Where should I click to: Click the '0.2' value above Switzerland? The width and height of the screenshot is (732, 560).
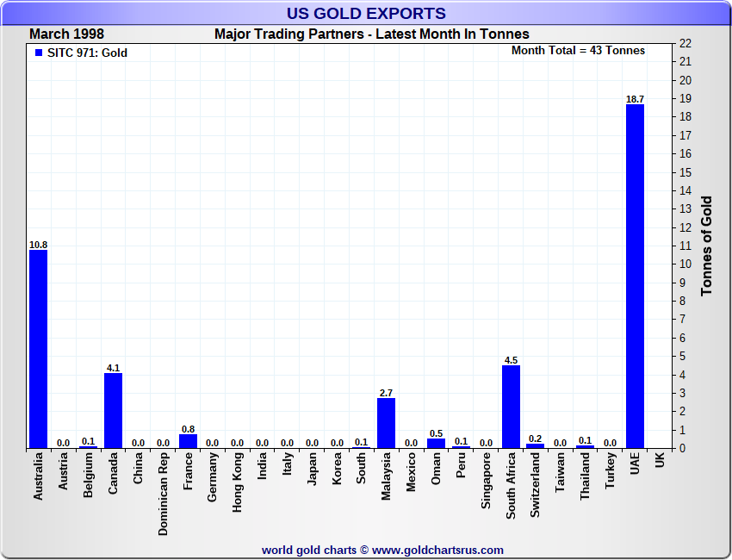[x=535, y=439]
